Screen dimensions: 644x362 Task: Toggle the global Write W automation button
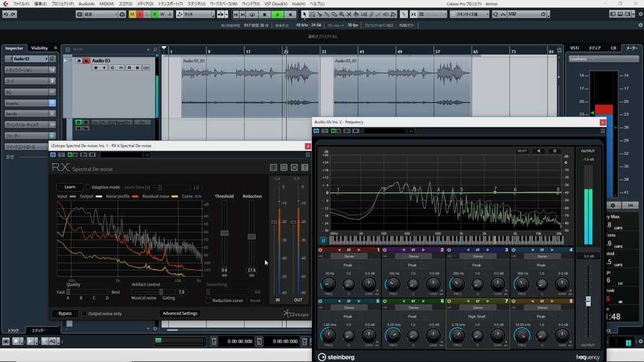click(x=162, y=14)
